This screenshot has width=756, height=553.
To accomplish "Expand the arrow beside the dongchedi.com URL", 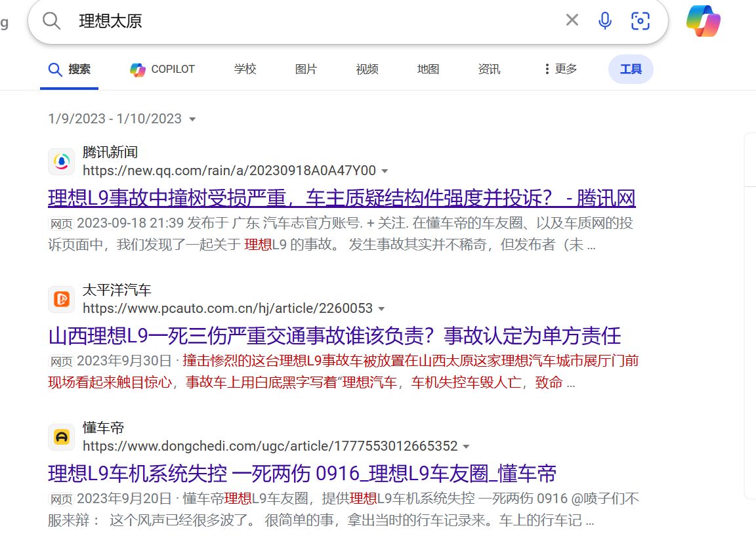I will click(466, 447).
